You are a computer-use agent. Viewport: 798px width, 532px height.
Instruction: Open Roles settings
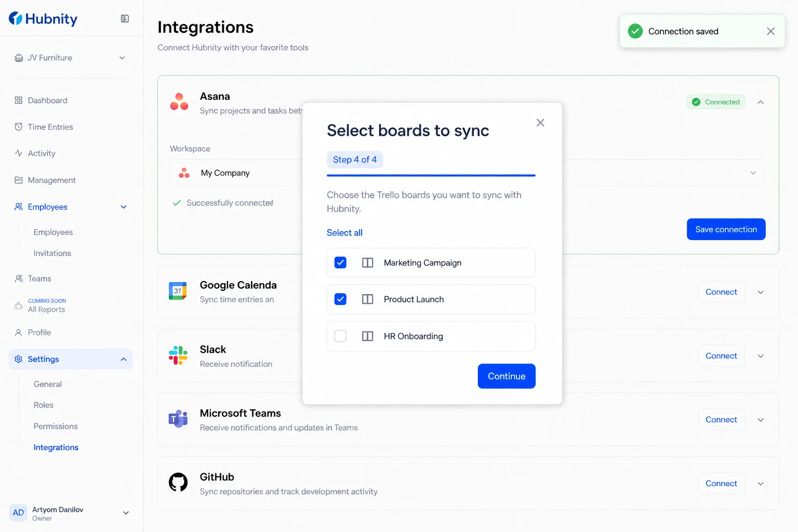point(44,405)
